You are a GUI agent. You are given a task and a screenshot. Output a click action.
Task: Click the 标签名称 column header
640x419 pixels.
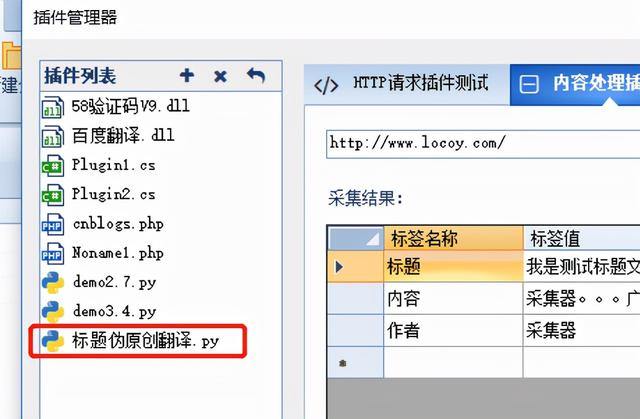(453, 238)
